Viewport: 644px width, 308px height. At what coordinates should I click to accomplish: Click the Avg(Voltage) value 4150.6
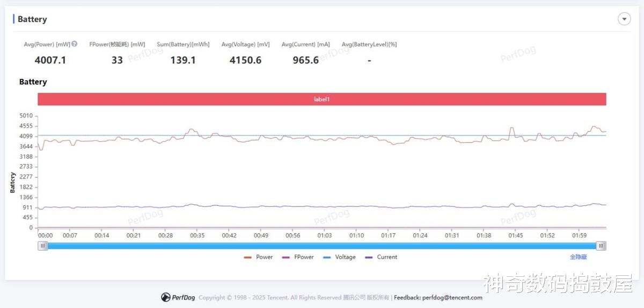[245, 60]
